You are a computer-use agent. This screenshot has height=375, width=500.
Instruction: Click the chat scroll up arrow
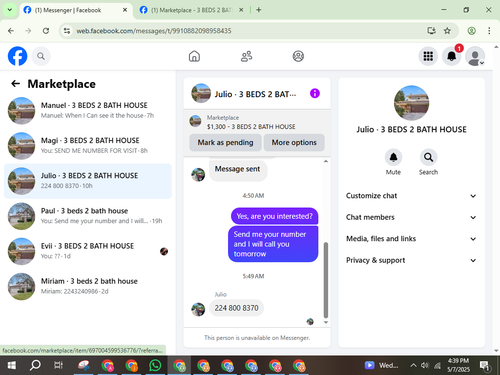point(326,161)
